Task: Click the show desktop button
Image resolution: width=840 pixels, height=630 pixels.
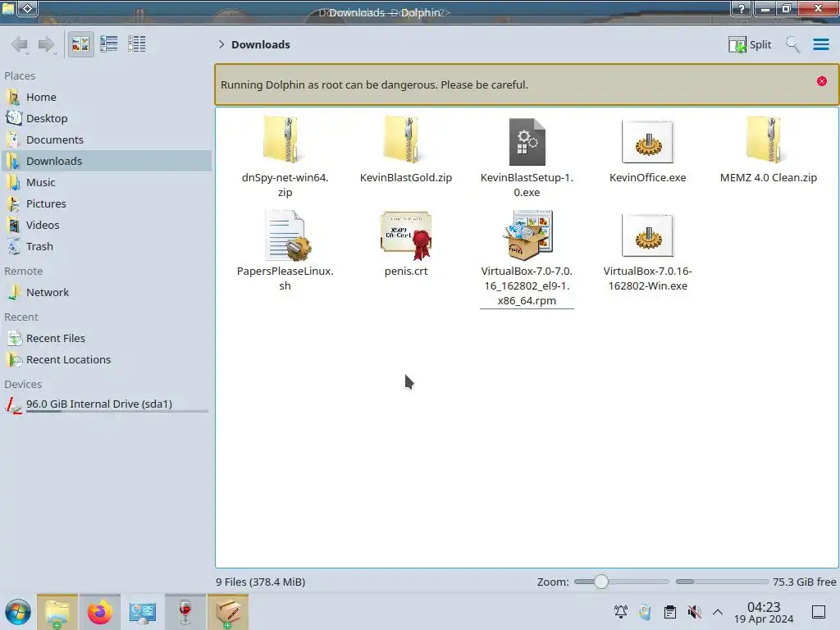Action: coord(819,612)
